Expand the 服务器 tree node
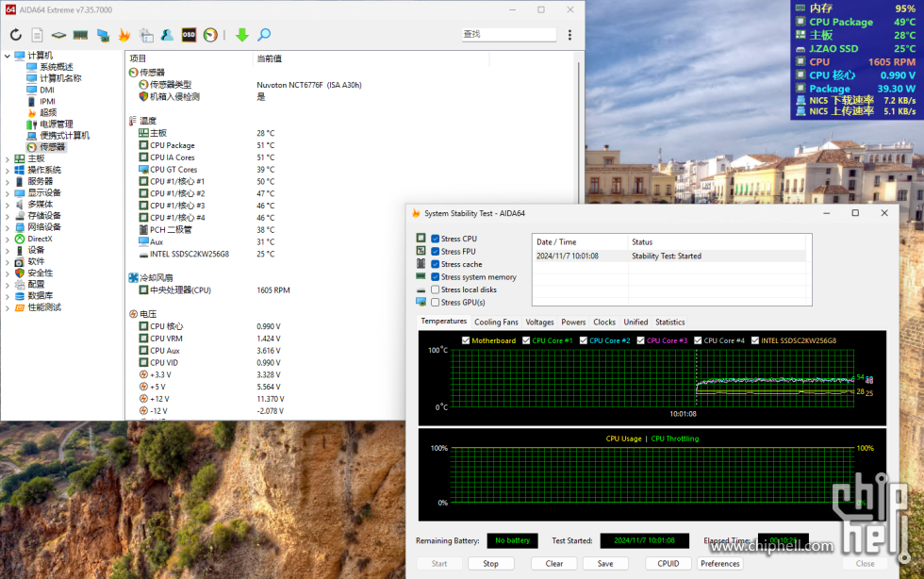 pos(8,182)
